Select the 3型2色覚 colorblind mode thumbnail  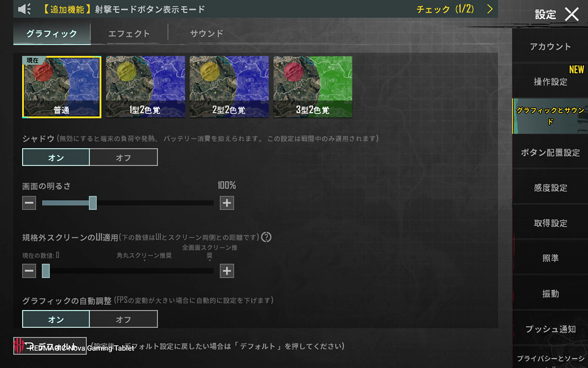tap(313, 86)
